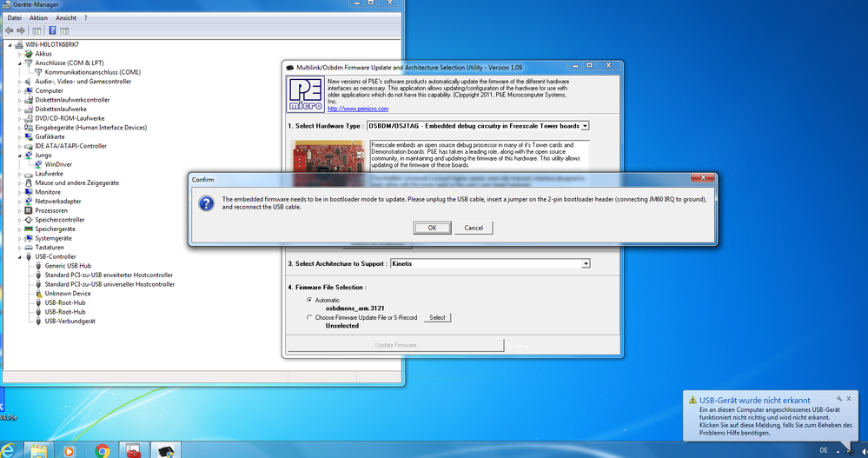Screen dimensions: 868x458
Task: Open Google Chrome from the taskbar
Action: 102,451
